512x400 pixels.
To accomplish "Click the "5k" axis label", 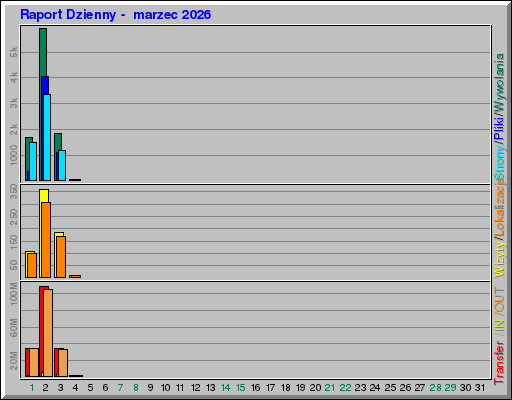I will pyautogui.click(x=14, y=52).
